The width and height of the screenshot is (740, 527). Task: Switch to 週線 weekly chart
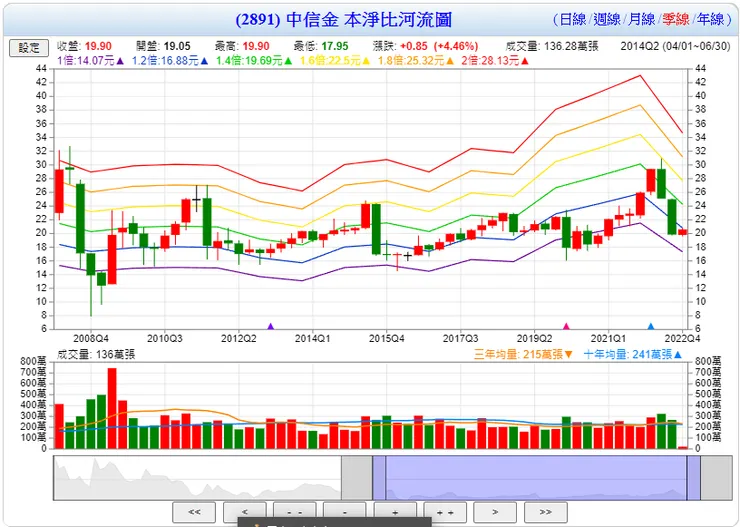607,19
